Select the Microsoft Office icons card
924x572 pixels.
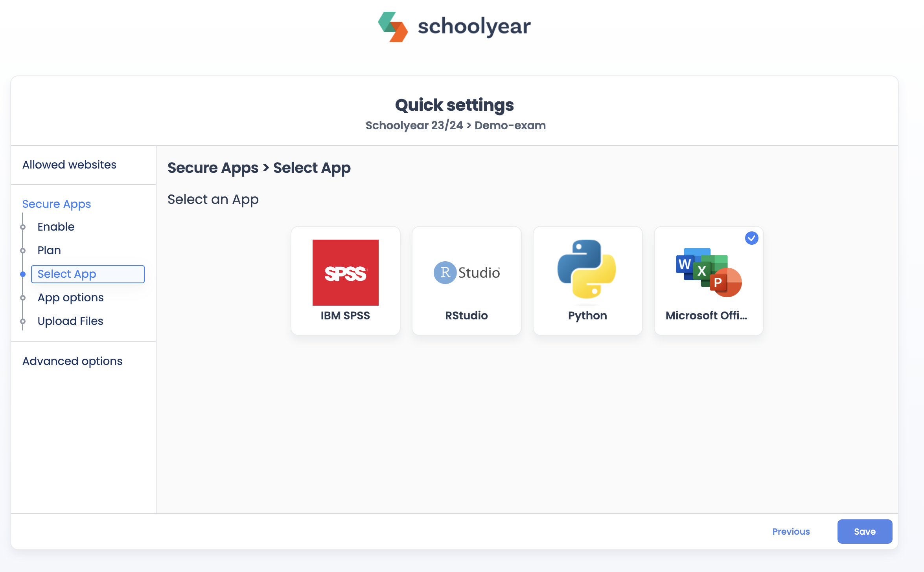[709, 280]
